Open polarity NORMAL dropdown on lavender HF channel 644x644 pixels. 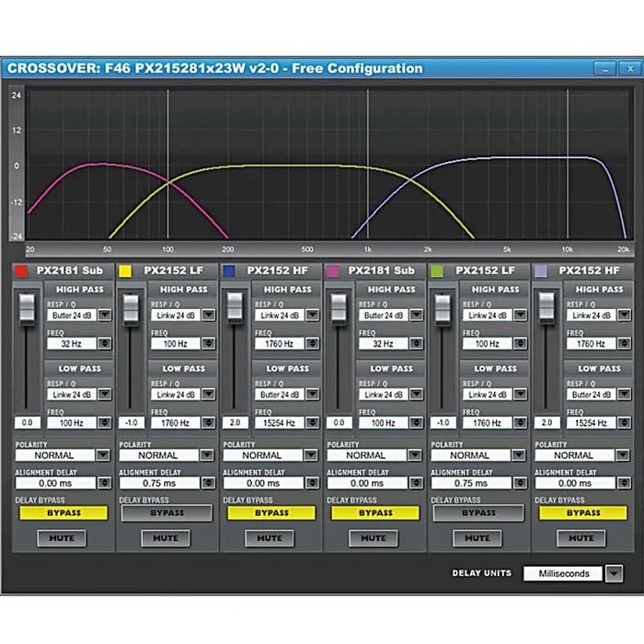tap(622, 455)
